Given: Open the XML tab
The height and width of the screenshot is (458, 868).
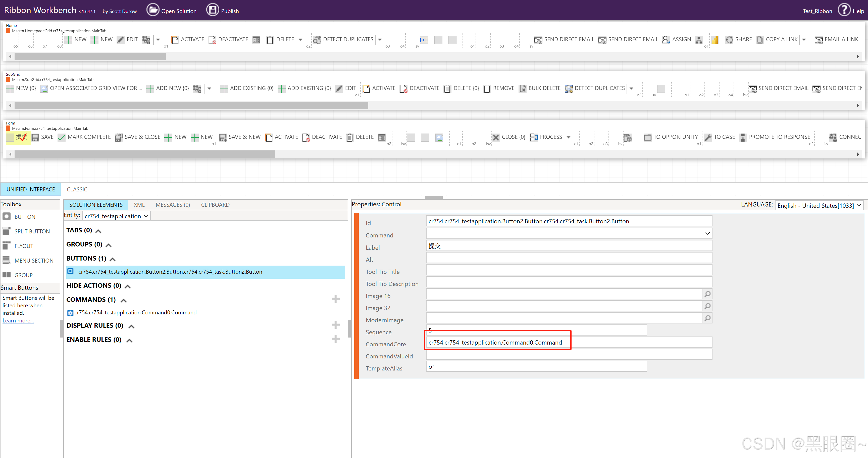Looking at the screenshot, I should click(139, 204).
